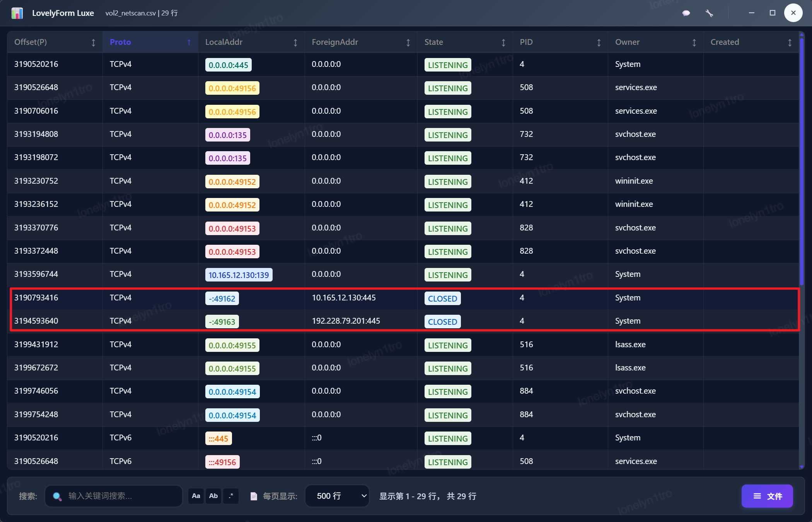
Task: Toggle the Ab whole-word match option
Action: click(x=213, y=496)
